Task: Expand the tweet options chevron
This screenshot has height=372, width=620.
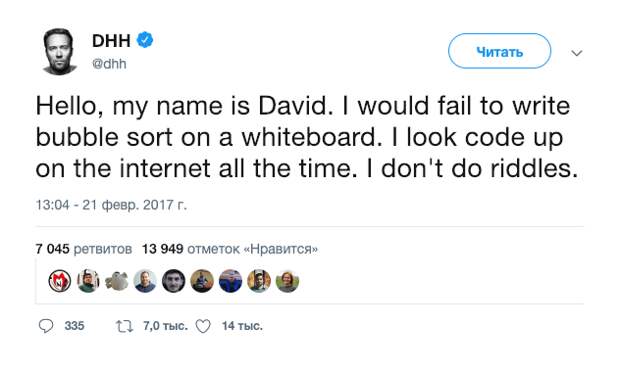Action: click(577, 53)
